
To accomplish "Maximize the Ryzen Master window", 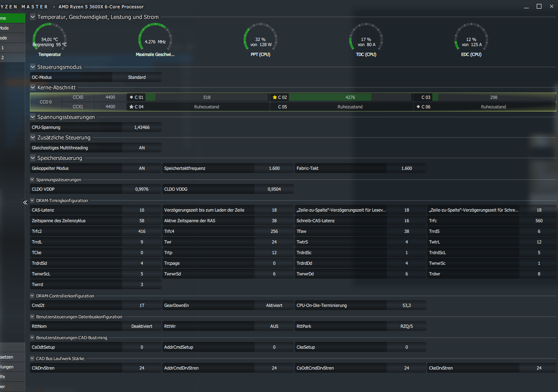I will (539, 6).
